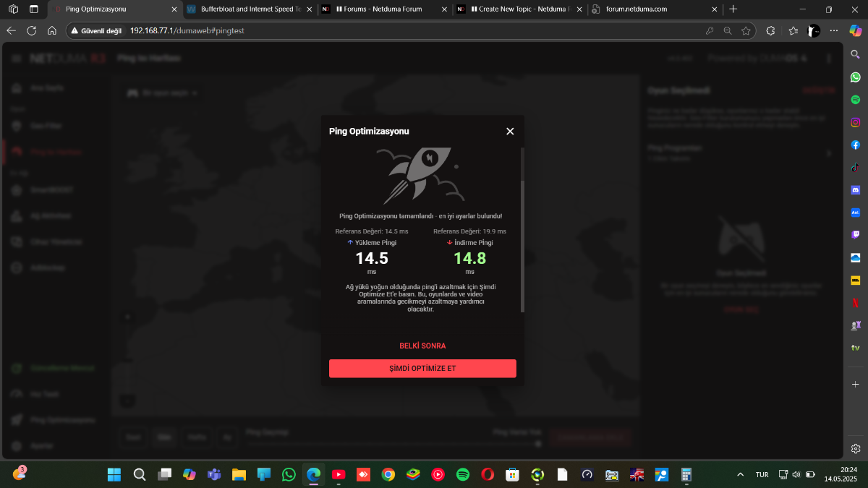This screenshot has width=868, height=488.
Task: Launch Instagram from the Edge sidebar
Action: [x=856, y=122]
